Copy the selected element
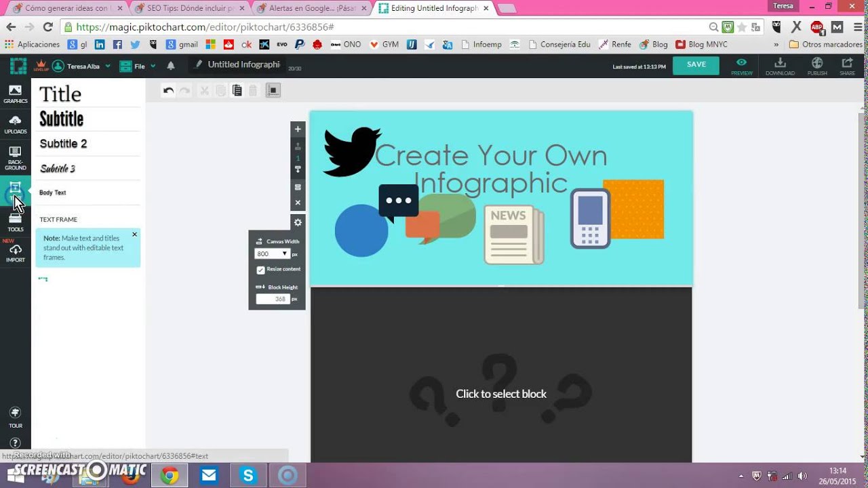 pos(220,90)
